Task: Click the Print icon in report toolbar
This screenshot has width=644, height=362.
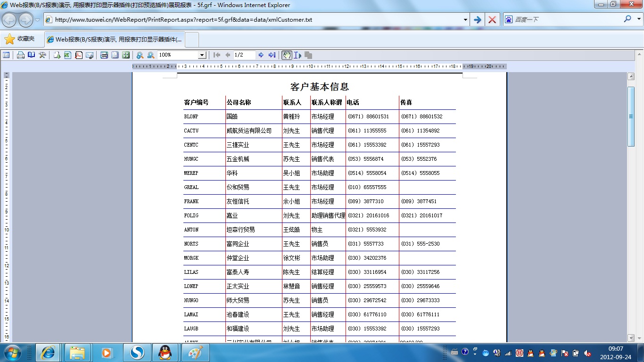Action: (x=21, y=55)
